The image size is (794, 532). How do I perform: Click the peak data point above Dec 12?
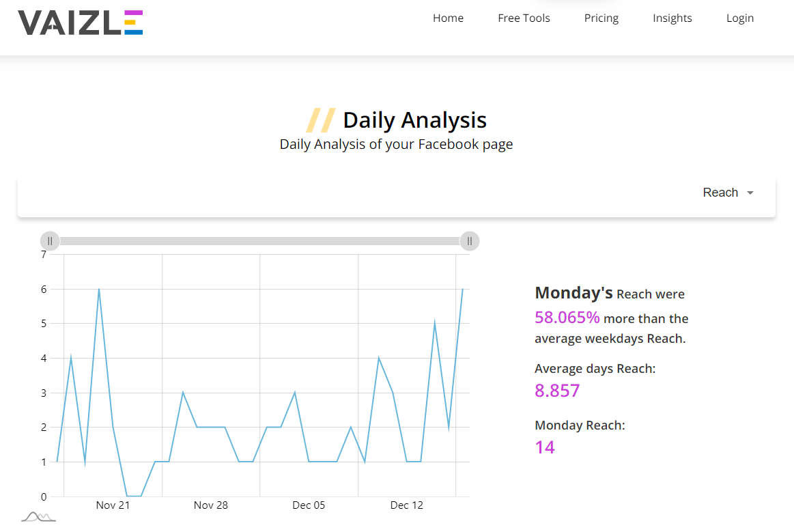point(435,320)
